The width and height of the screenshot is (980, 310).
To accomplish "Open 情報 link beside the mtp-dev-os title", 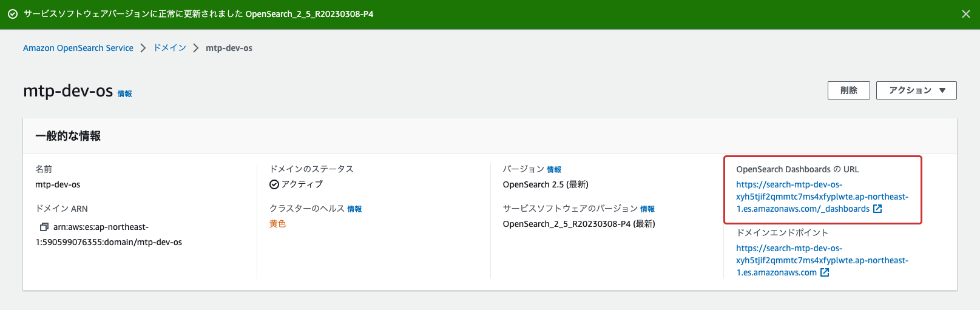I will [124, 93].
